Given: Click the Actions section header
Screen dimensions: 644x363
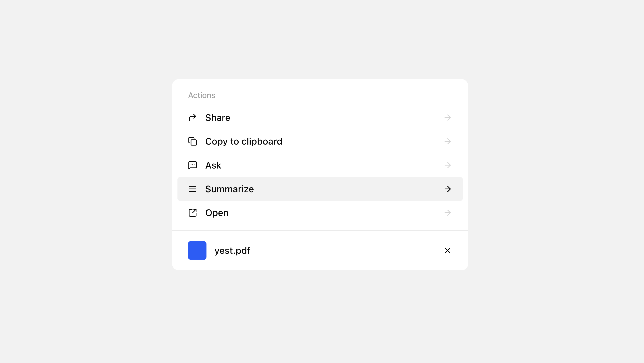Looking at the screenshot, I should [x=201, y=95].
